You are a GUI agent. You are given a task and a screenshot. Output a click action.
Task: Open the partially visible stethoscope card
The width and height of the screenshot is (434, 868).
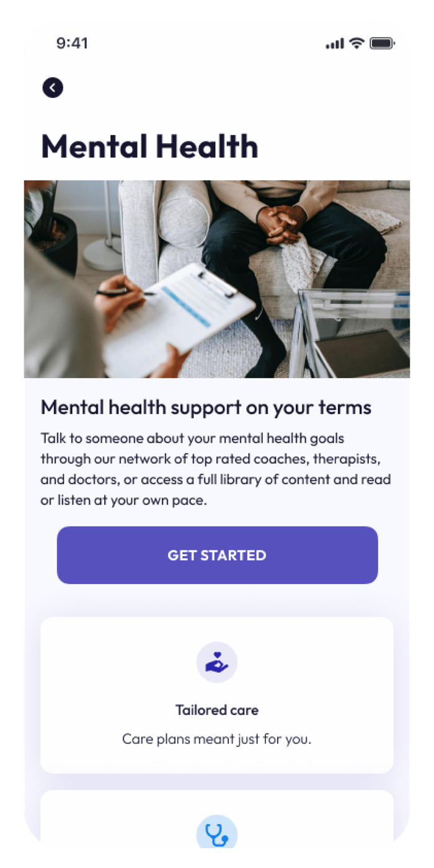pos(217,819)
